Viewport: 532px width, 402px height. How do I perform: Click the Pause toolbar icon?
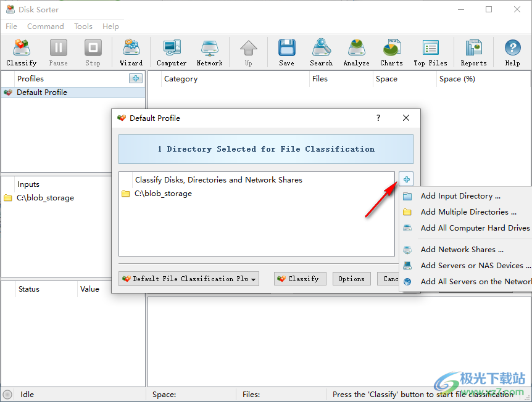click(x=59, y=52)
